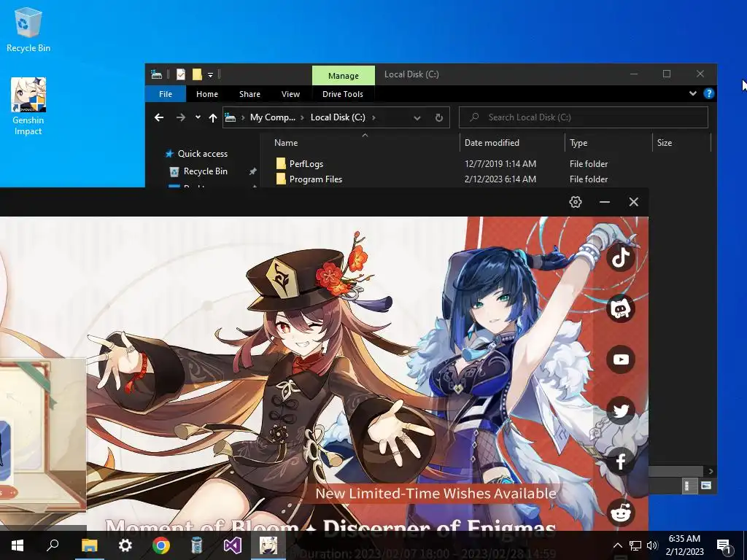
Task: Go up one folder level
Action: point(212,117)
